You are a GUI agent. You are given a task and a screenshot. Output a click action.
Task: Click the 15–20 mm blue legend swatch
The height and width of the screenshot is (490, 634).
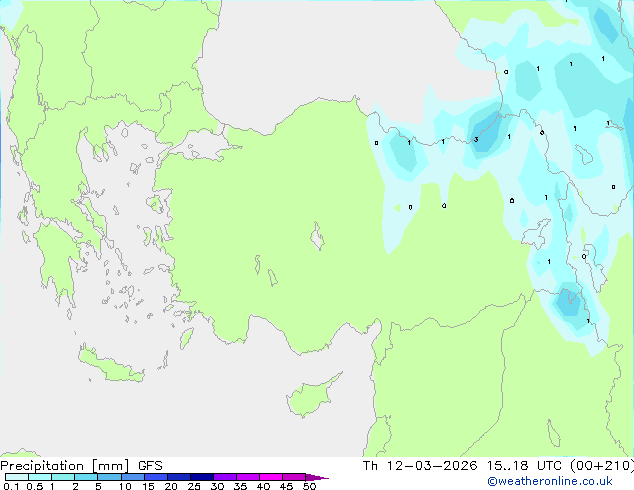[x=155, y=477]
